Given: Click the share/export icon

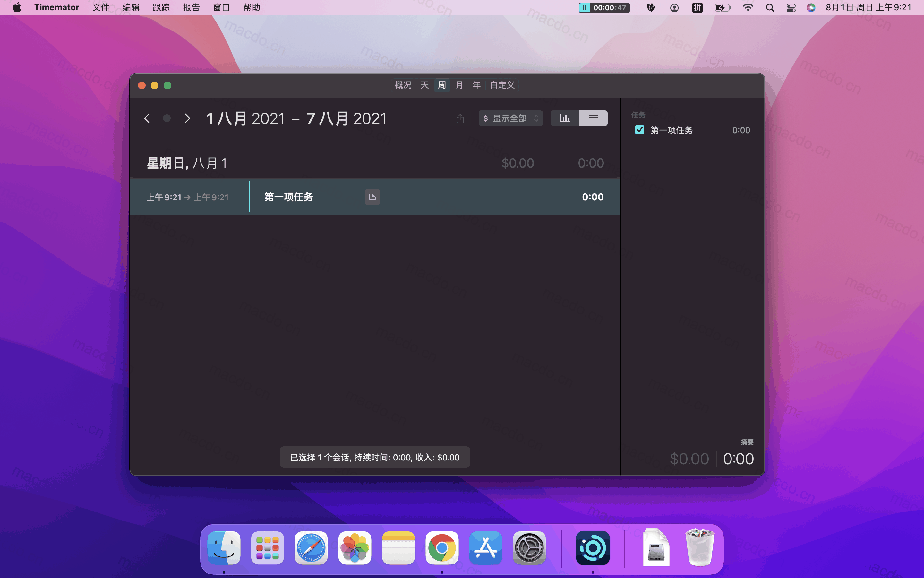Looking at the screenshot, I should tap(460, 118).
